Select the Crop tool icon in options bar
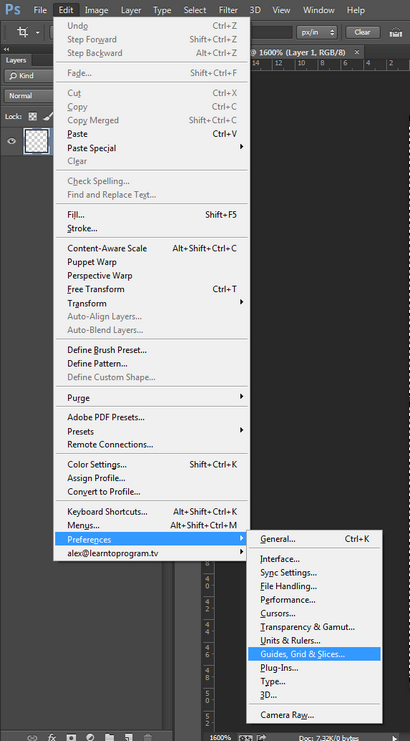 pyautogui.click(x=23, y=32)
